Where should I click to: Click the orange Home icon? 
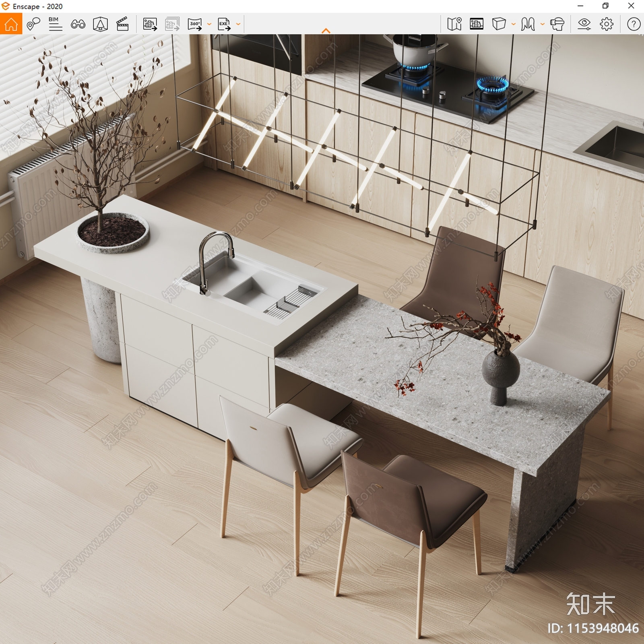11,24
